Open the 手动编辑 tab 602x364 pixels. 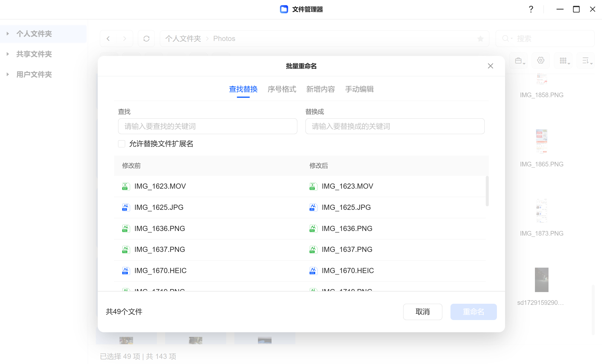[359, 89]
